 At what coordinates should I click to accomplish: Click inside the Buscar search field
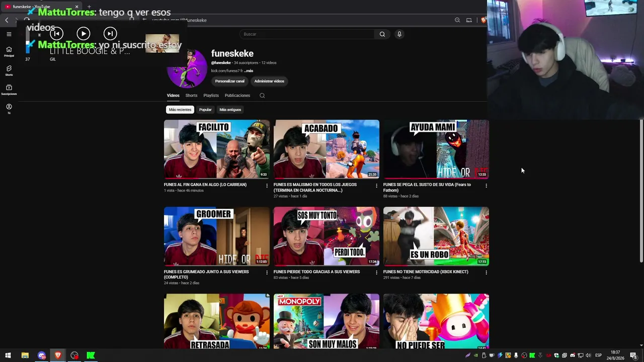point(307,34)
